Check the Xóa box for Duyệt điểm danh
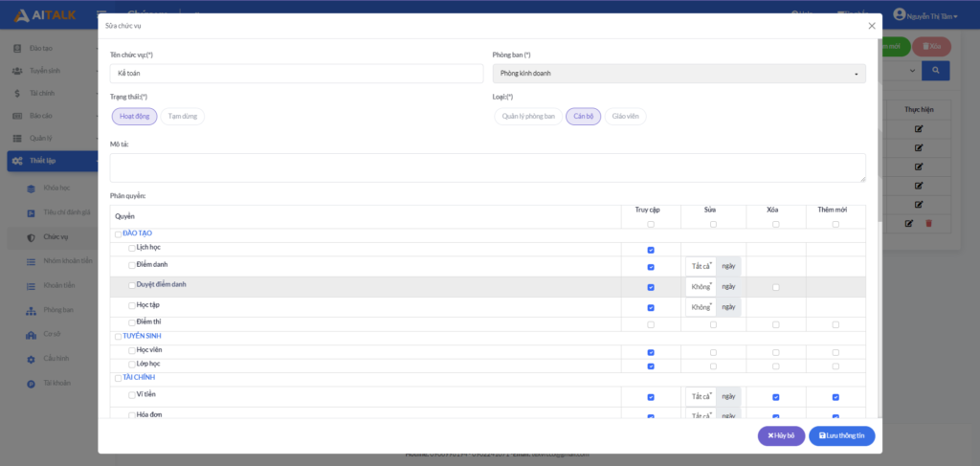 (775, 287)
